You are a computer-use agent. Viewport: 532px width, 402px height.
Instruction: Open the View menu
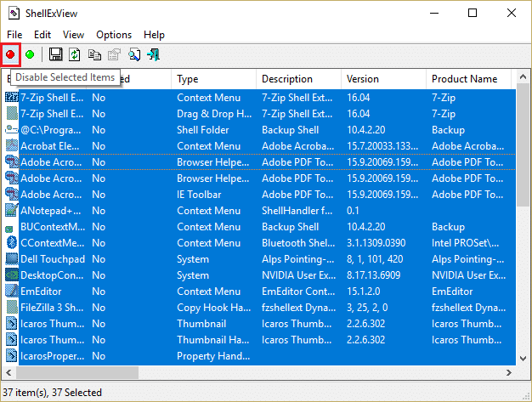tap(73, 35)
